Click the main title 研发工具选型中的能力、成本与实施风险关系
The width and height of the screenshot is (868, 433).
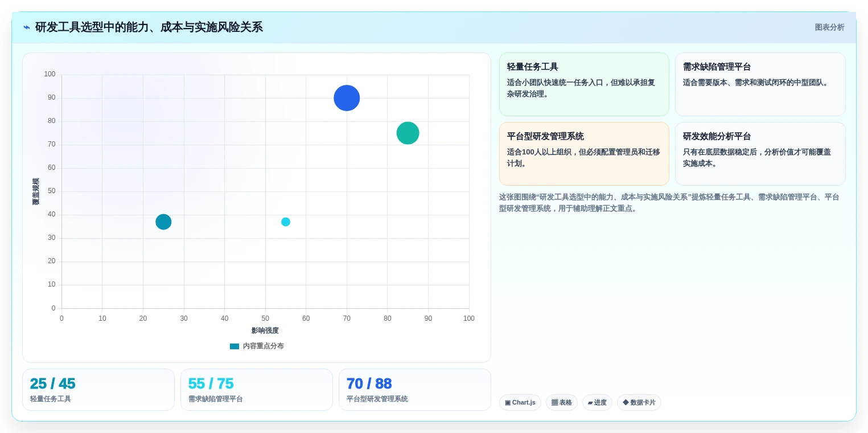pos(149,27)
